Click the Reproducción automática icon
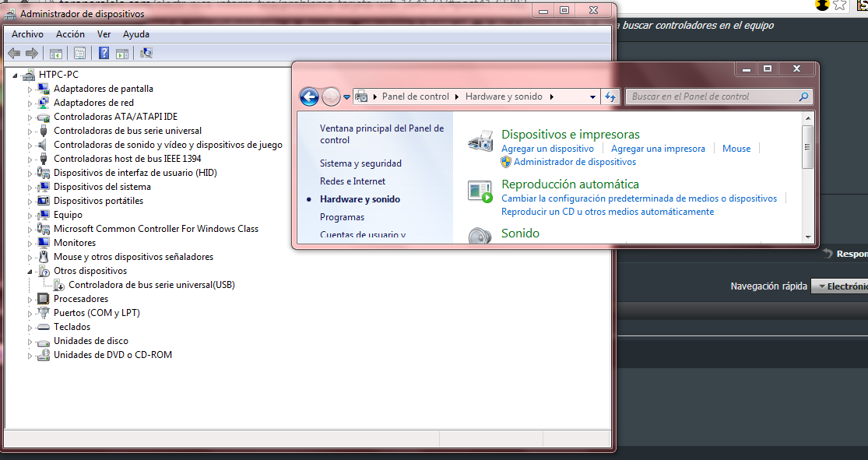Viewport: 868px width, 460px height. (480, 191)
